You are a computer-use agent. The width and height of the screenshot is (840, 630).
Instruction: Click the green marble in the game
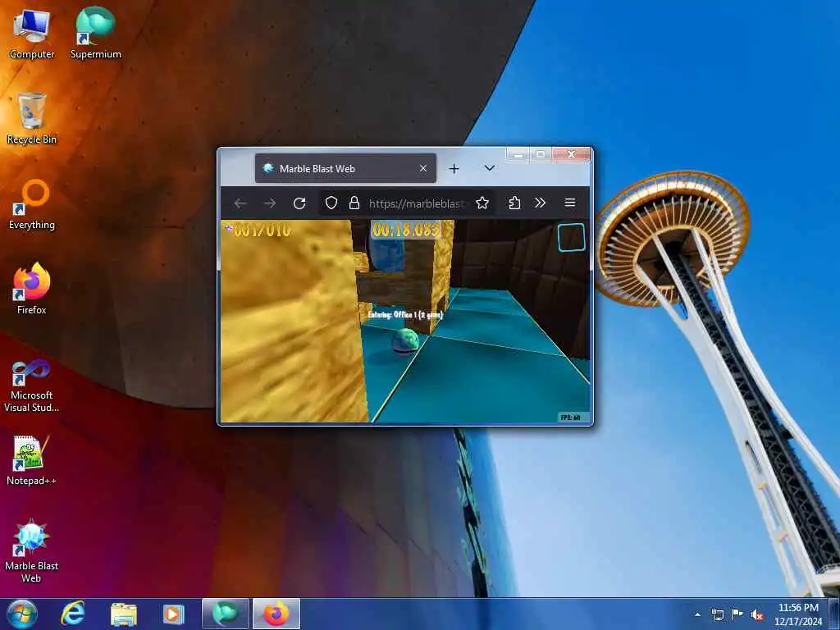[406, 341]
